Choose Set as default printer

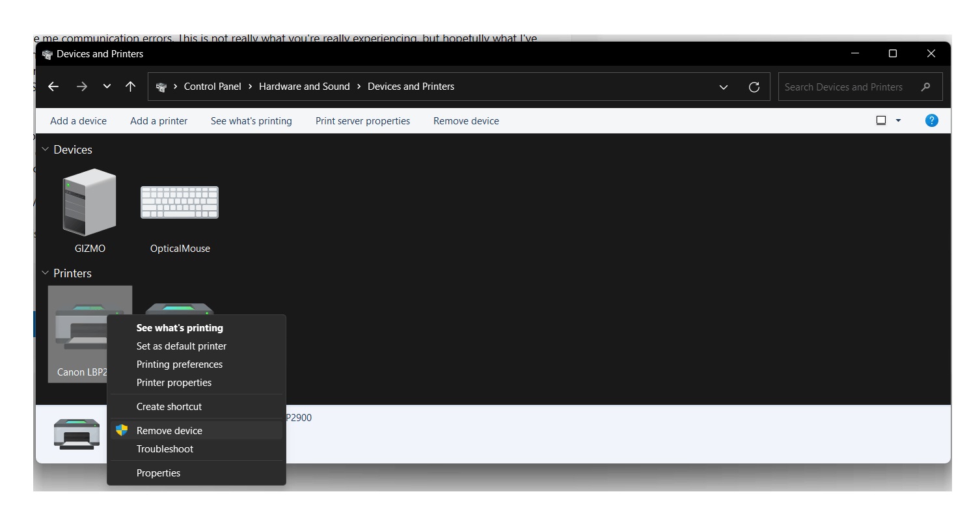coord(196,346)
